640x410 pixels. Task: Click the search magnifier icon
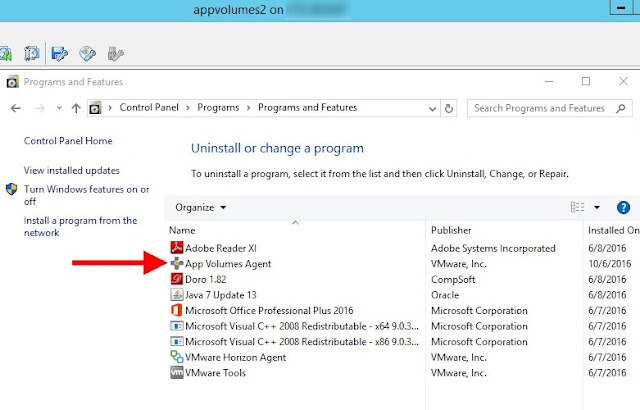tap(621, 109)
